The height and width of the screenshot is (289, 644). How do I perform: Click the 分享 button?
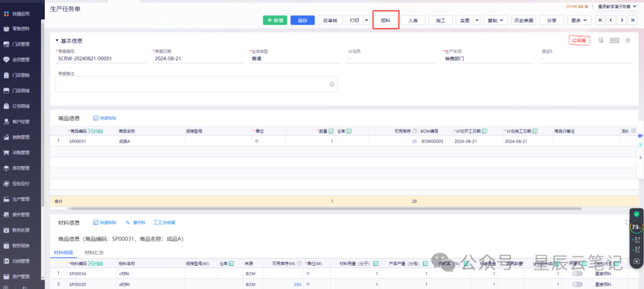pos(552,20)
